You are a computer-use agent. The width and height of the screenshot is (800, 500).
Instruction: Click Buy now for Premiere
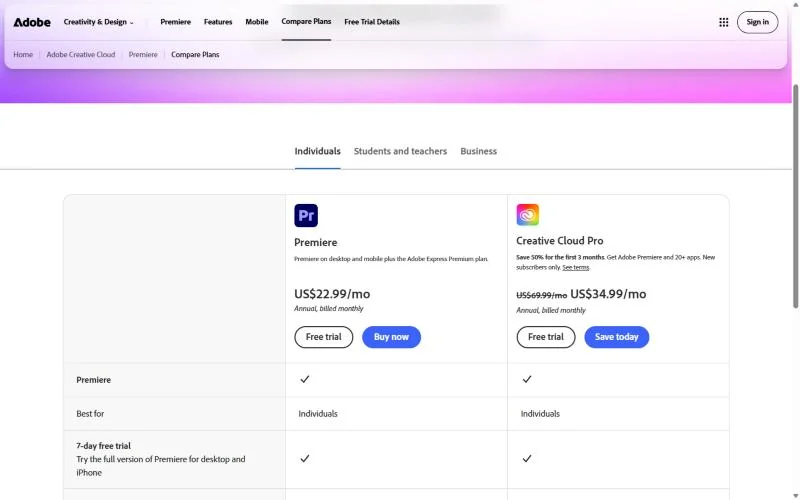point(391,337)
